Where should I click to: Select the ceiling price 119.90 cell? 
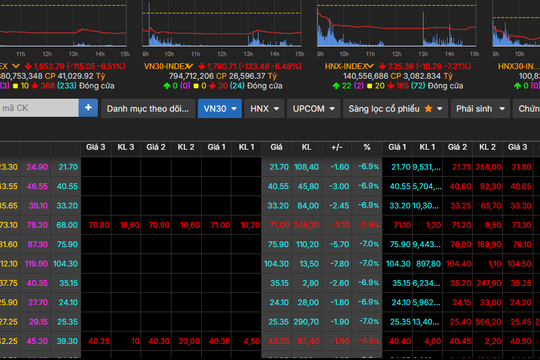click(36, 264)
